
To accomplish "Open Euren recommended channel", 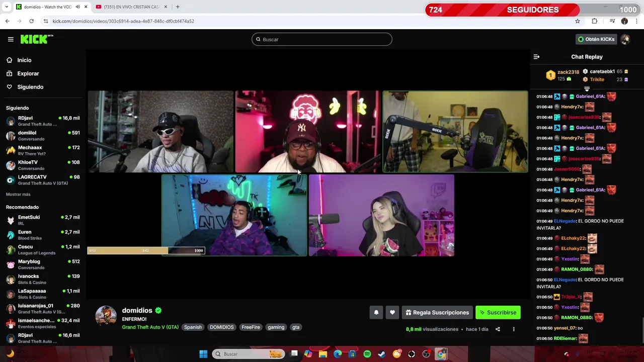I will 43,235.
